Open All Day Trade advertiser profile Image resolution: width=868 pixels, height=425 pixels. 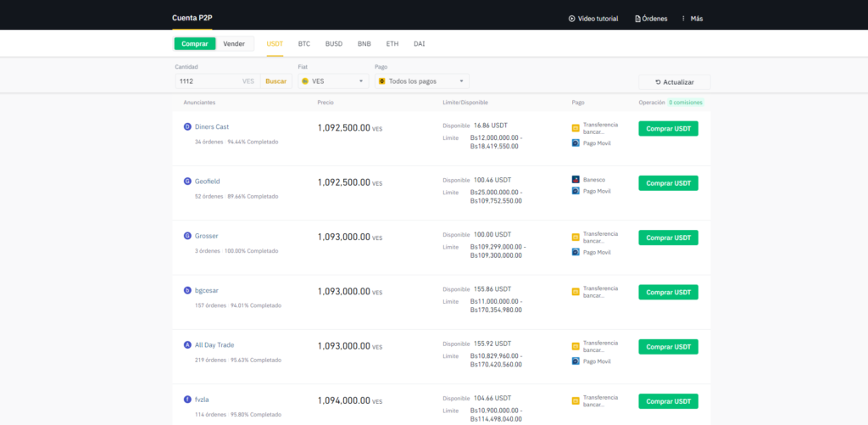coord(214,344)
